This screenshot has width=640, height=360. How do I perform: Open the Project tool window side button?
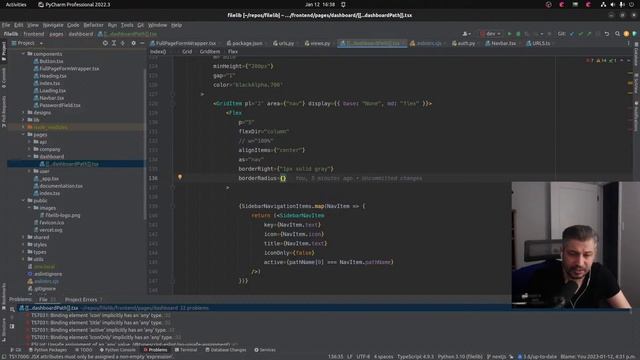(x=4, y=50)
